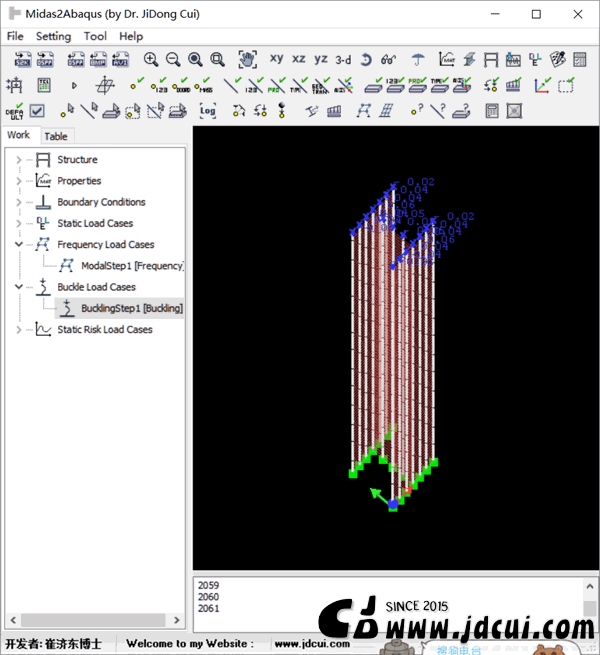Switch to the yz plane view
The image size is (600, 655).
320,59
